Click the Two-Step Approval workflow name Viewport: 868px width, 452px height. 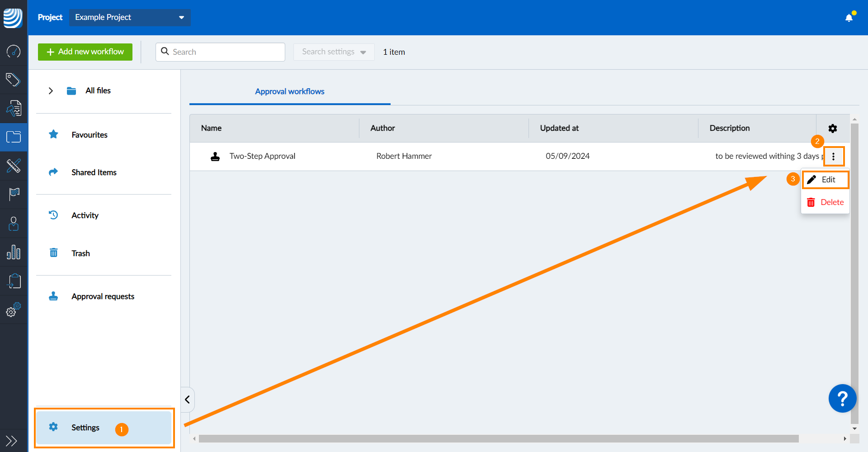[262, 156]
